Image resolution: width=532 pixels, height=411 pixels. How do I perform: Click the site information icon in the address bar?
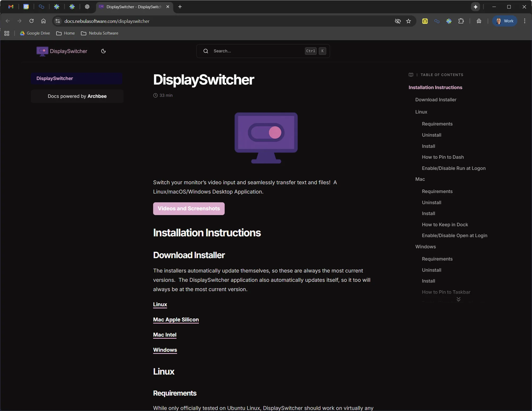(58, 21)
